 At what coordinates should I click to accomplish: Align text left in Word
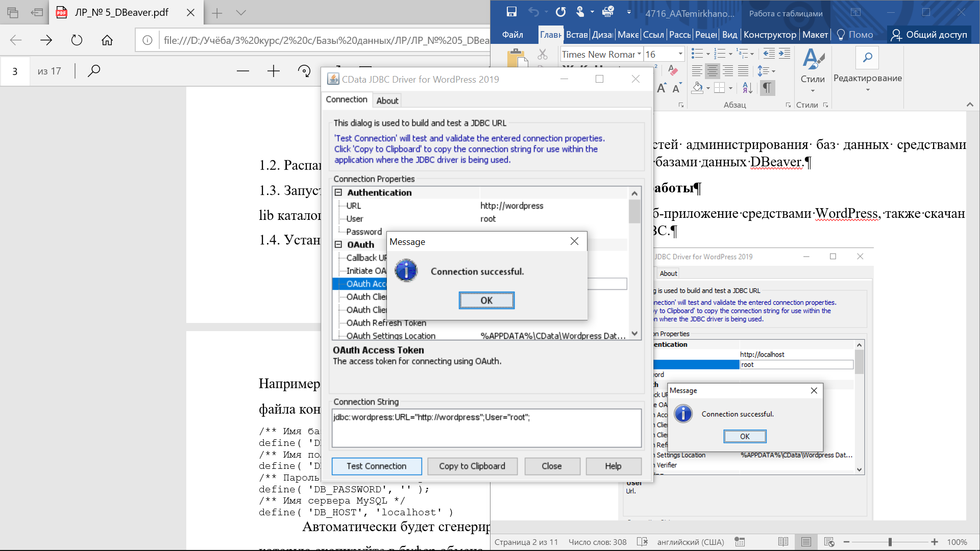697,71
